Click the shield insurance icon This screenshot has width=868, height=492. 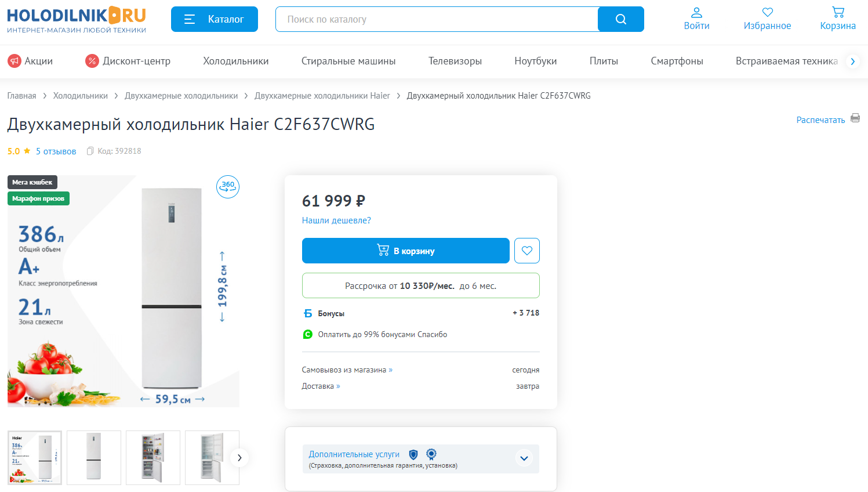(413, 454)
